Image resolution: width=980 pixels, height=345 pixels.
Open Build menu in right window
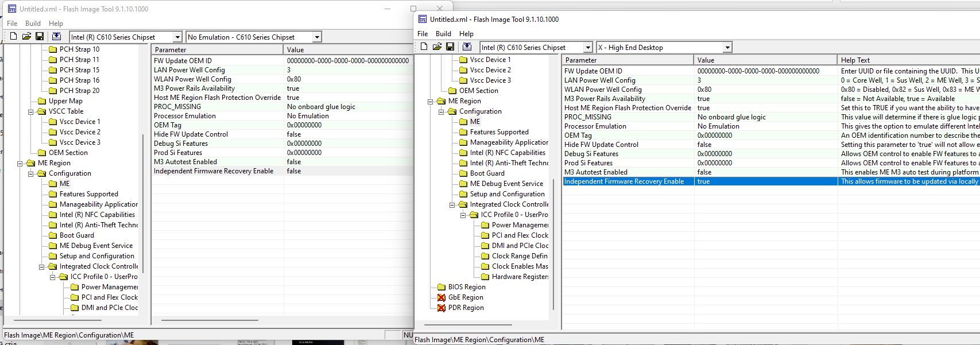point(443,34)
